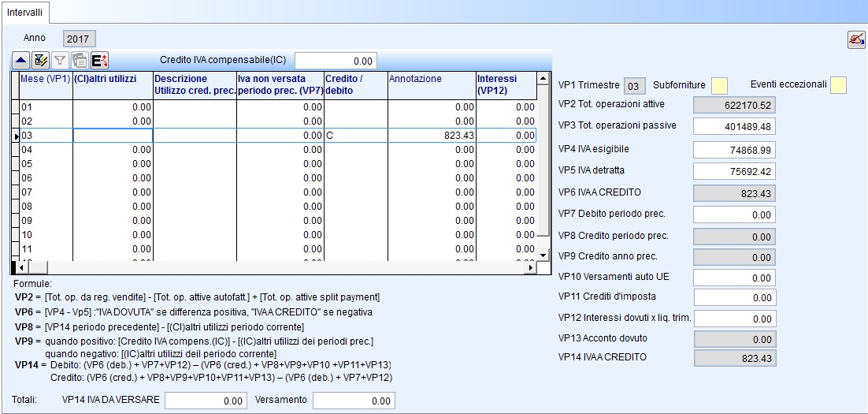Click the VP4 IVA esigibile field

(x=734, y=150)
